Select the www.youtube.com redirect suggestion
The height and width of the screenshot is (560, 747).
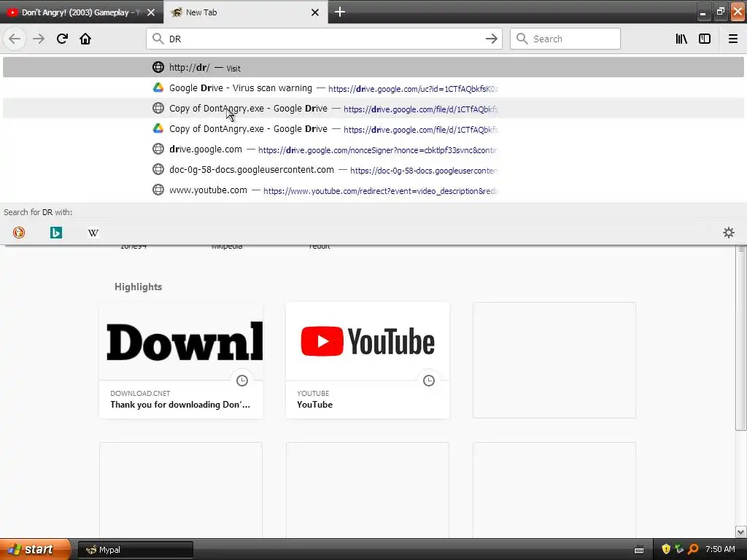[x=373, y=190]
